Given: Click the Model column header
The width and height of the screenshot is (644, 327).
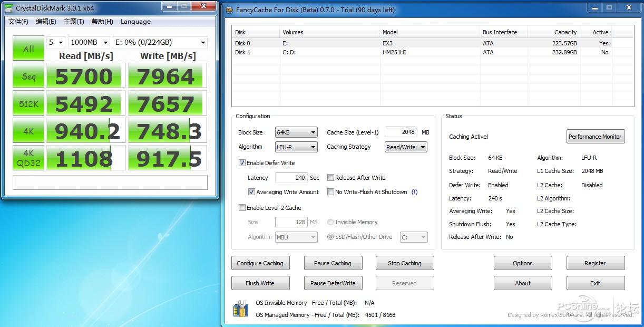Looking at the screenshot, I should pos(430,32).
